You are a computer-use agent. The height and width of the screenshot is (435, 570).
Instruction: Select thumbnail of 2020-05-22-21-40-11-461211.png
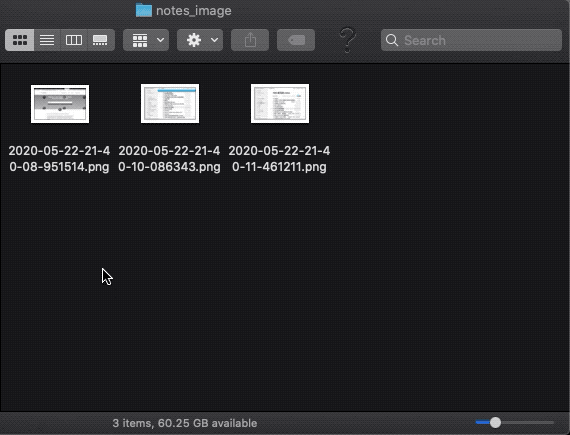coord(280,104)
